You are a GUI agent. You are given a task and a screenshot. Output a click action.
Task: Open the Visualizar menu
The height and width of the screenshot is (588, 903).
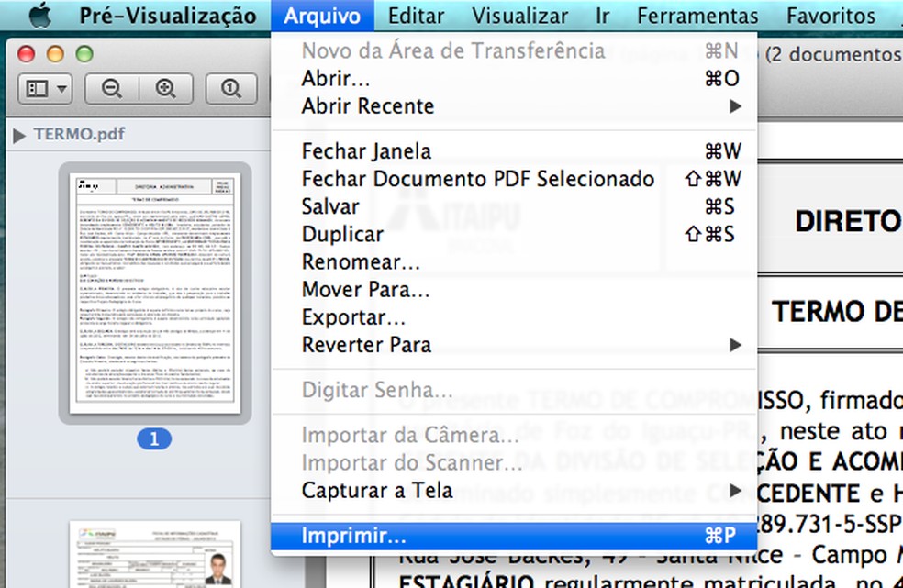tap(519, 16)
